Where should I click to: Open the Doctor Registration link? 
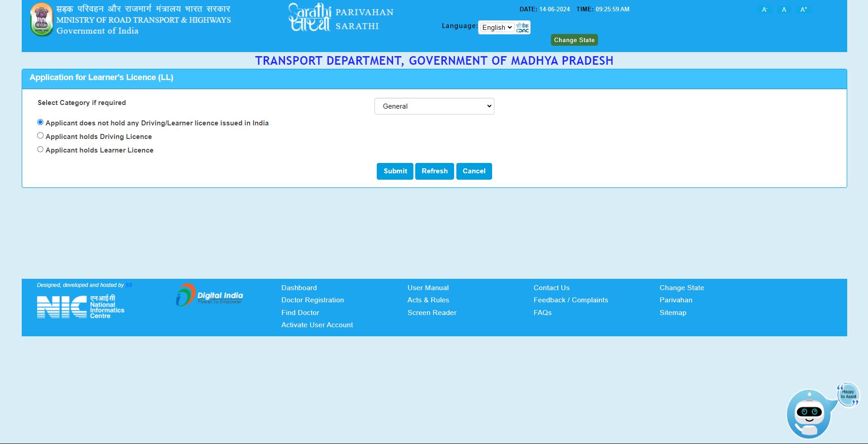[x=313, y=300]
